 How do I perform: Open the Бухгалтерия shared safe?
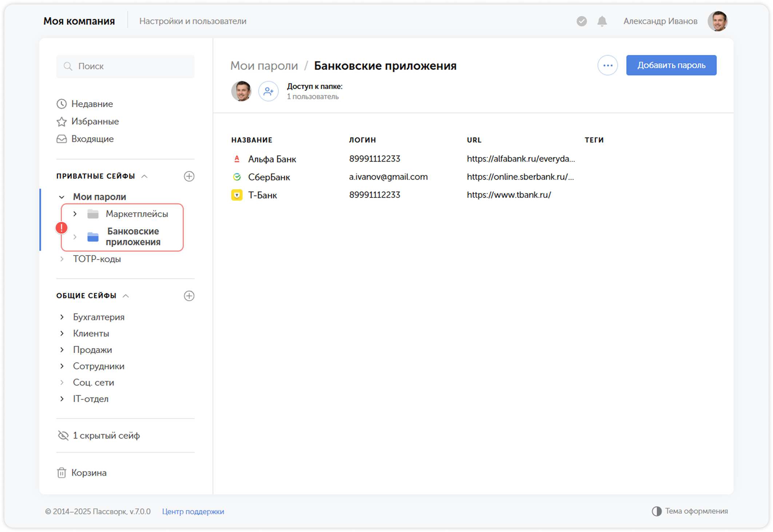pos(99,317)
